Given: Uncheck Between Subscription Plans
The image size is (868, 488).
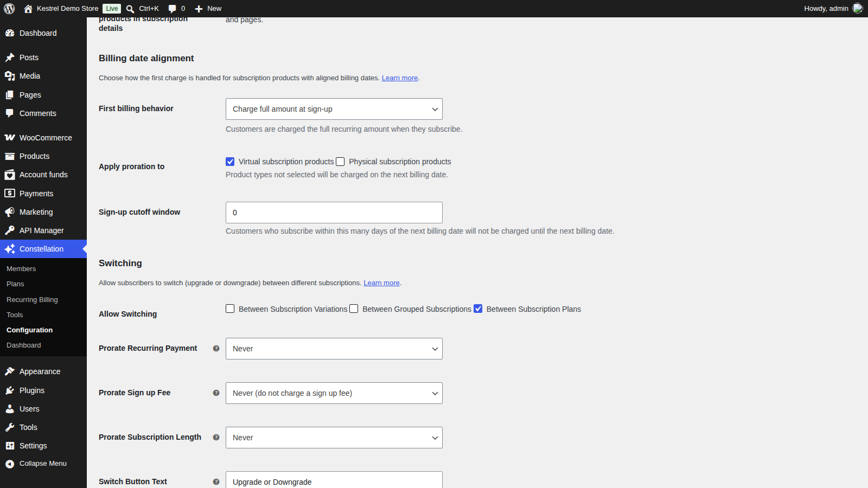Looking at the screenshot, I should pos(478,309).
